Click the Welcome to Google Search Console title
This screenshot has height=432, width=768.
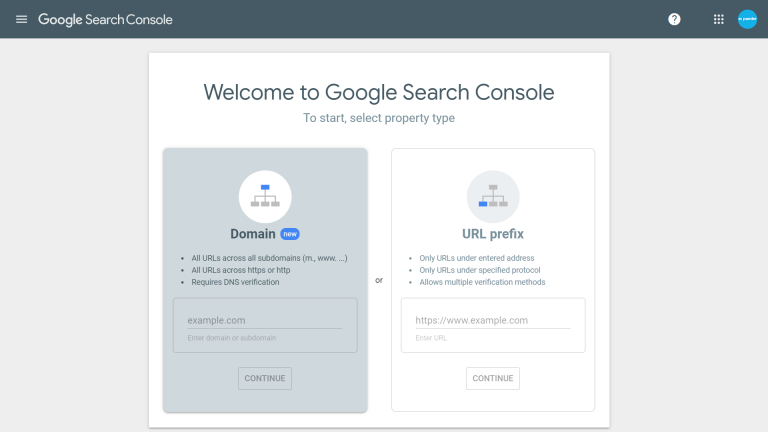click(x=379, y=93)
